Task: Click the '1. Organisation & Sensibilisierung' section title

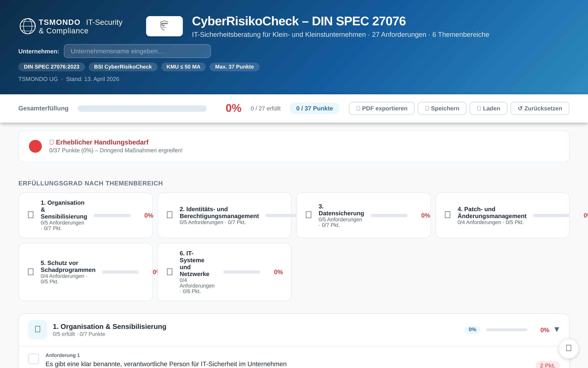Action: [110, 327]
